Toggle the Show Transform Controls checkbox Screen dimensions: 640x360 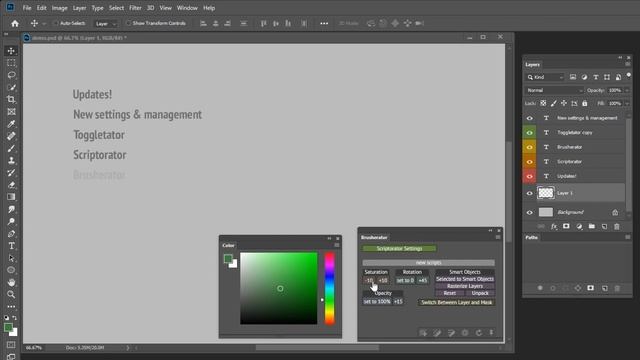(129, 23)
